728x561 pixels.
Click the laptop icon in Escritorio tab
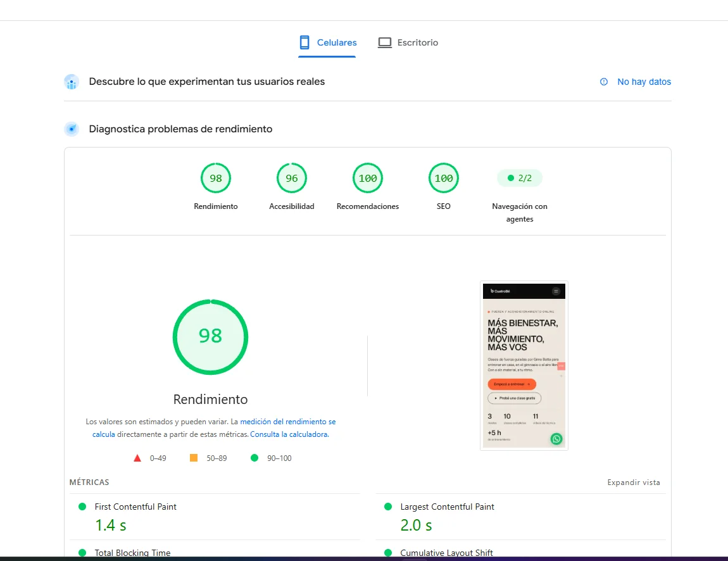pyautogui.click(x=384, y=42)
